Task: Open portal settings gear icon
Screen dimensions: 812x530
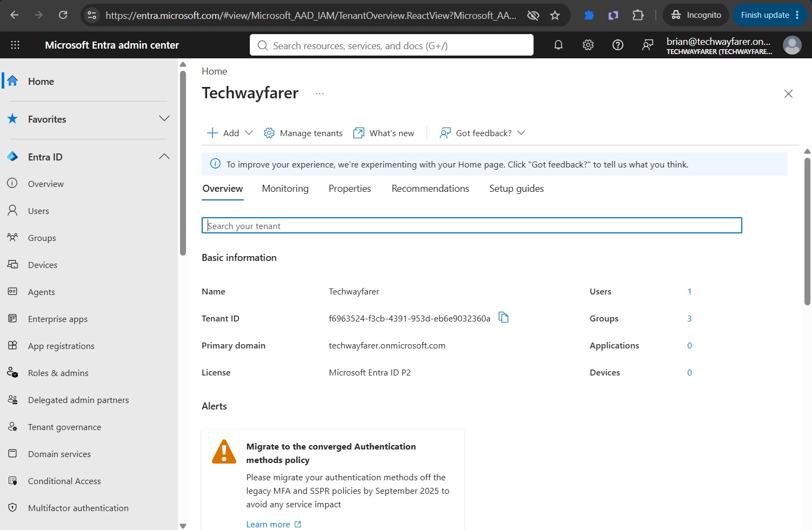Action: click(588, 45)
